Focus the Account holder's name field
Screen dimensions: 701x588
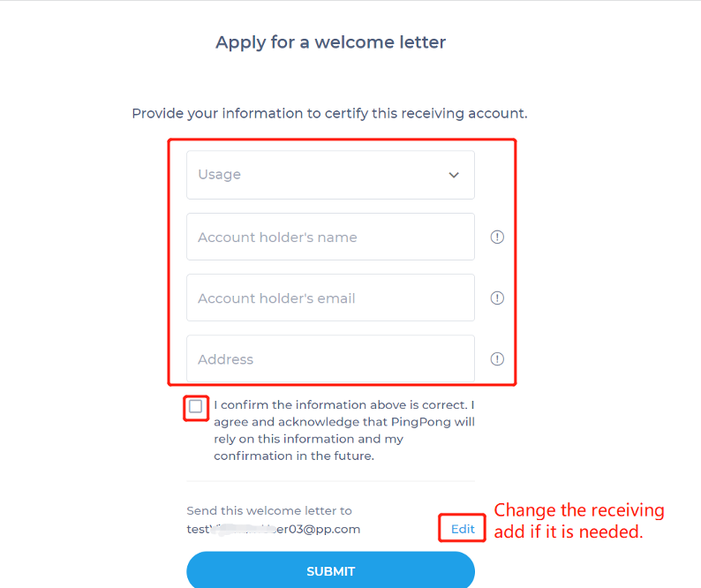tap(330, 237)
